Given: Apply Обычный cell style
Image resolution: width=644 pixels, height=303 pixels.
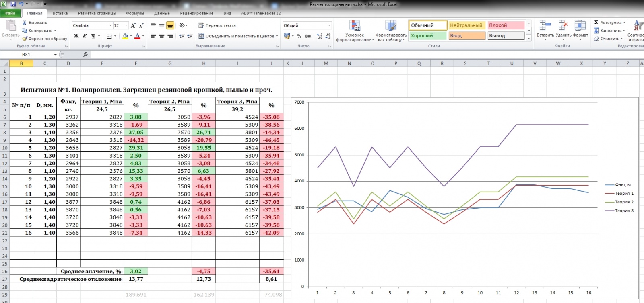Looking at the screenshot, I should click(x=427, y=25).
